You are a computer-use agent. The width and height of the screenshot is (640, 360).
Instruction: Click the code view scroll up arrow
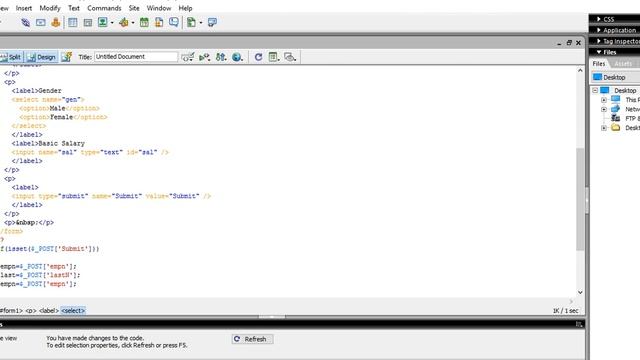tap(580, 71)
